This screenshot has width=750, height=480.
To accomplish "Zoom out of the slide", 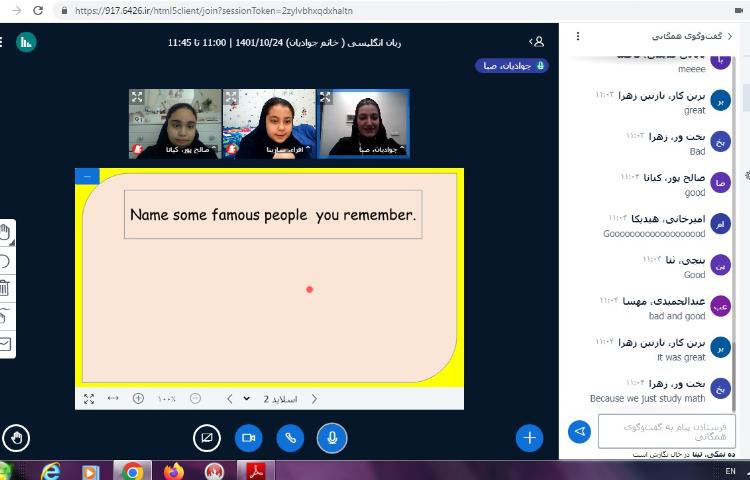I will (x=195, y=398).
